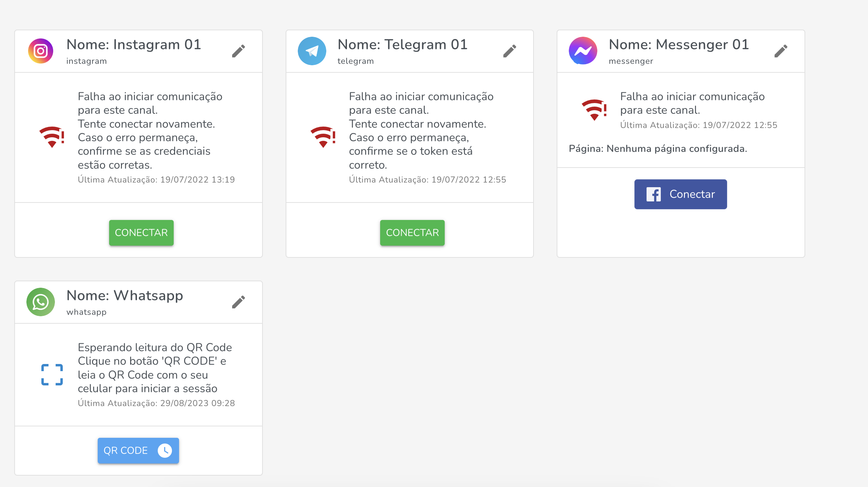
Task: Click the connection error icon on Telegram 01 card
Action: [323, 137]
